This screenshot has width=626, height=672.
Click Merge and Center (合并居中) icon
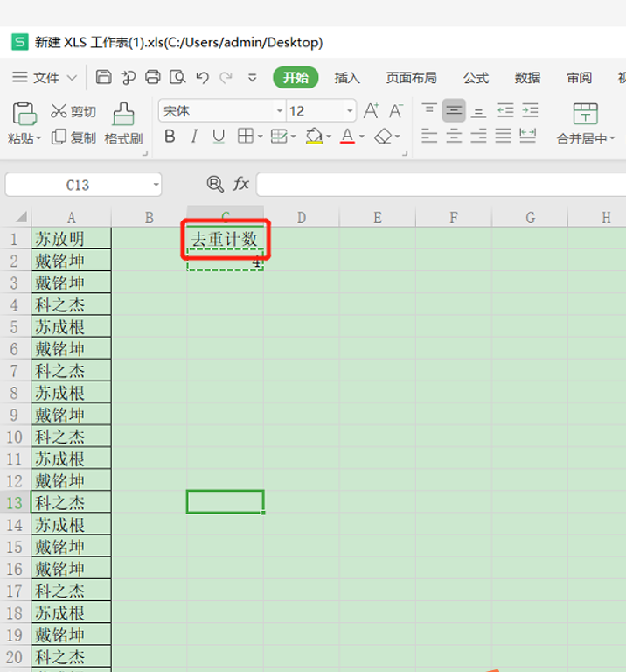click(585, 114)
